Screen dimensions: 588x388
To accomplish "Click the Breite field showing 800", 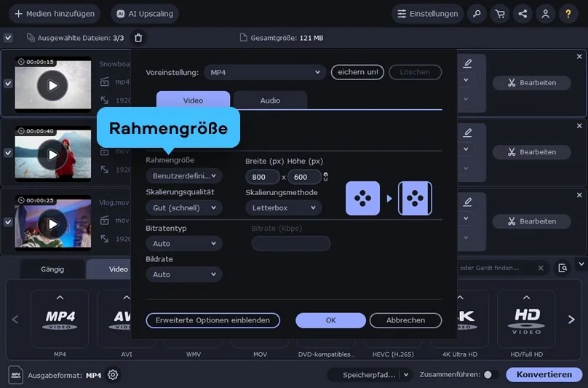I will point(263,177).
